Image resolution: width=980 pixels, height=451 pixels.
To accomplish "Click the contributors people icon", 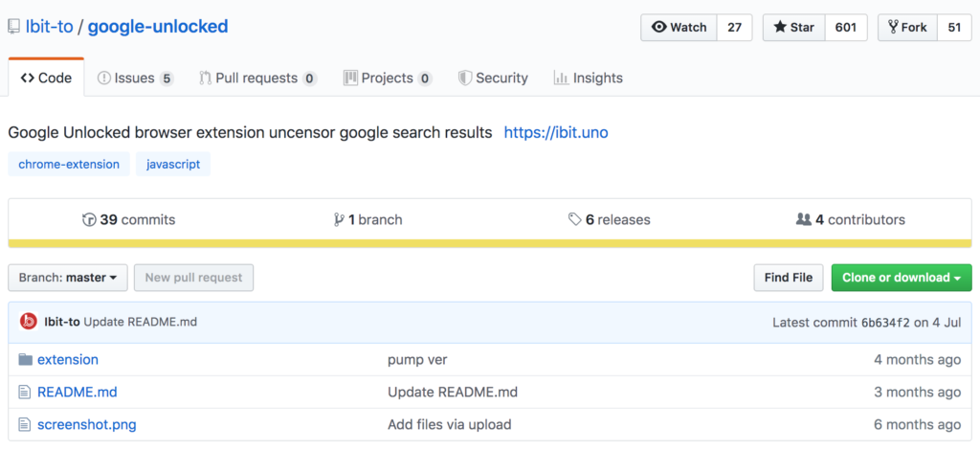I will pyautogui.click(x=803, y=219).
